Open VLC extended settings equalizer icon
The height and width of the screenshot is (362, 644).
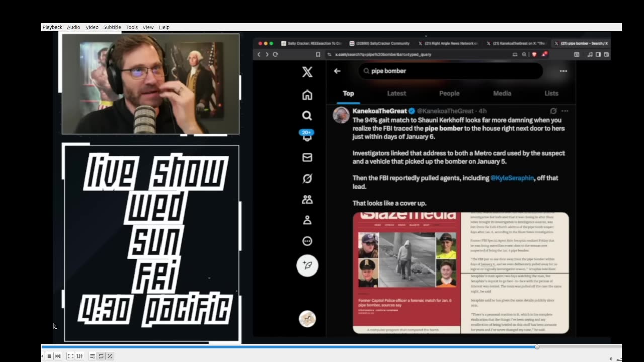pos(79,356)
